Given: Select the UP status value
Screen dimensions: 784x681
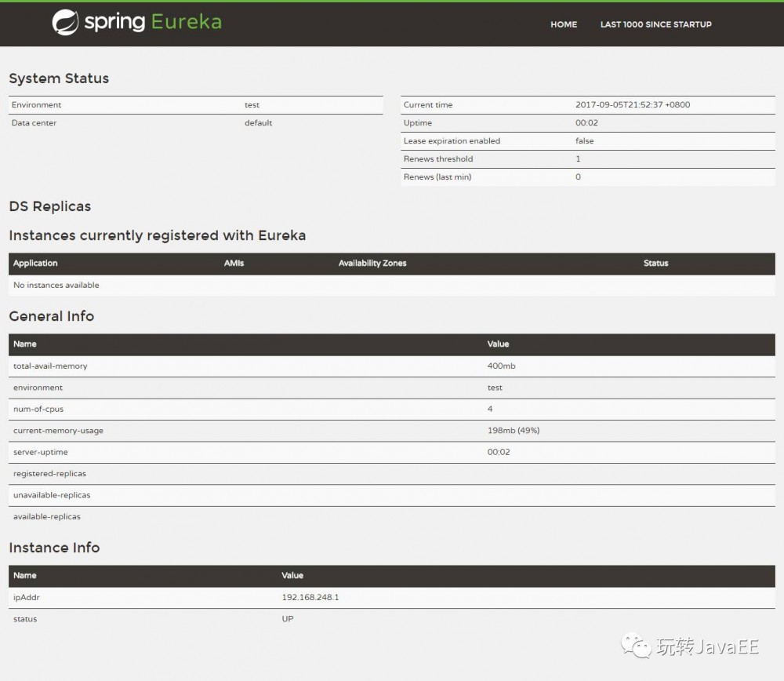Looking at the screenshot, I should coord(288,619).
